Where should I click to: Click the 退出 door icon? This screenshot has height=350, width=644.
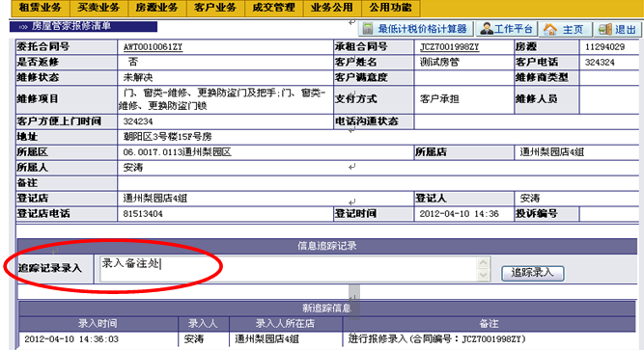tap(605, 29)
